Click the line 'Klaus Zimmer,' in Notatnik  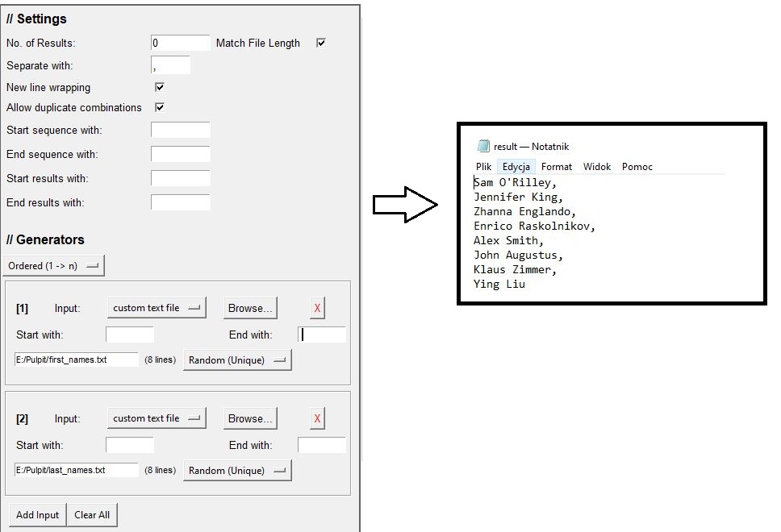pos(515,269)
